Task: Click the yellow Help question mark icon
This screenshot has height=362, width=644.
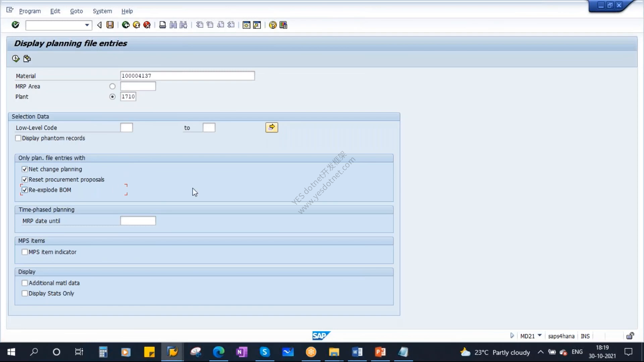Action: 273,25
